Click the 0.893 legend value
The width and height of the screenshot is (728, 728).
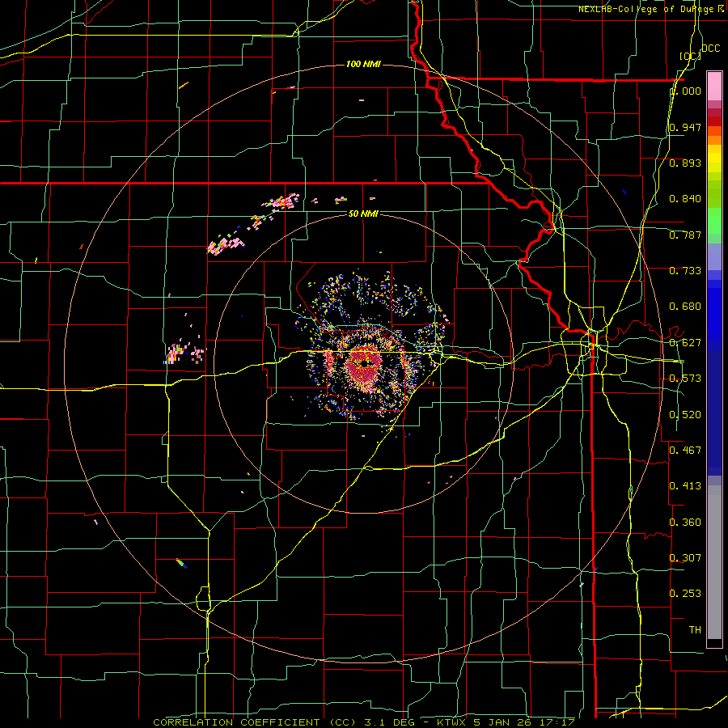pos(685,163)
